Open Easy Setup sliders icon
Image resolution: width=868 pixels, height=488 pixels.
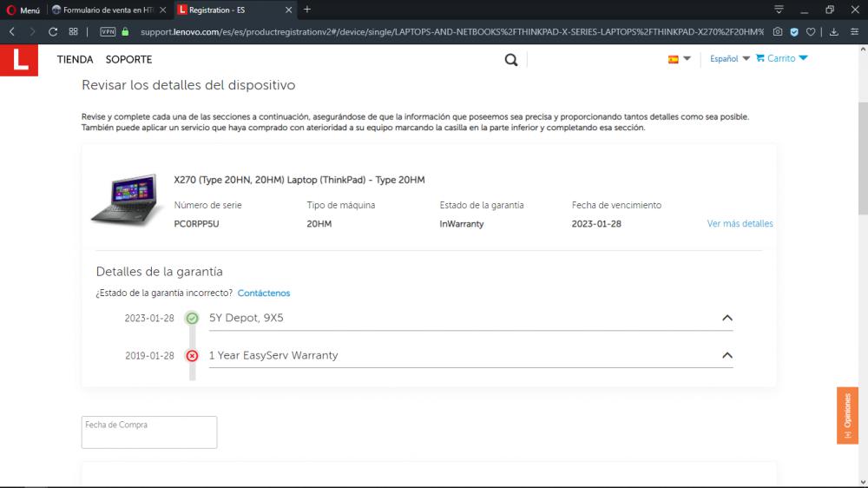coord(855,32)
